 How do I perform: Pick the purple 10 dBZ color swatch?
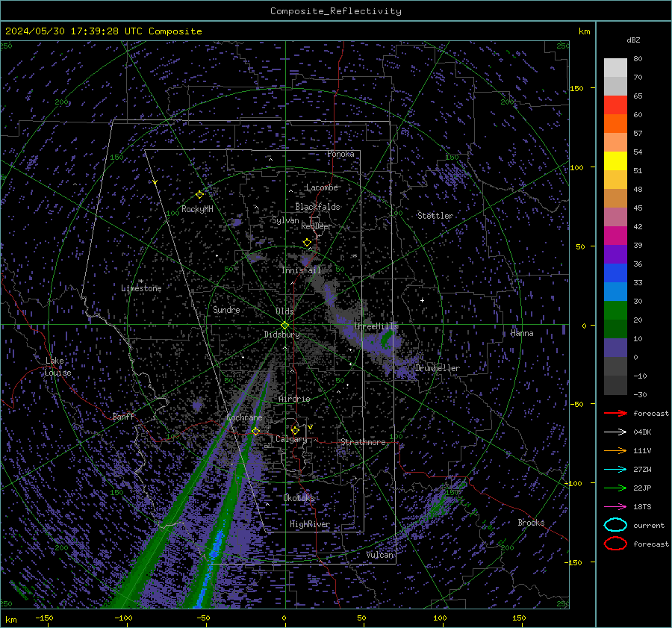tap(615, 347)
